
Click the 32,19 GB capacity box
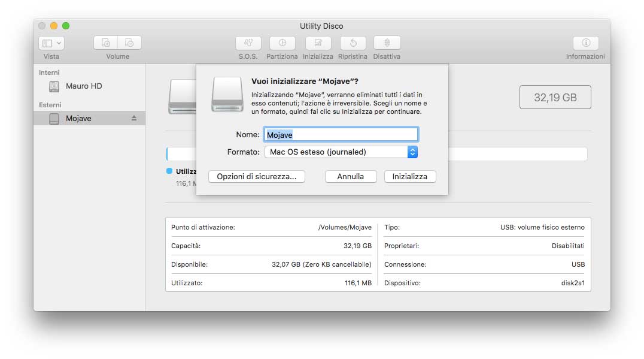pyautogui.click(x=555, y=97)
